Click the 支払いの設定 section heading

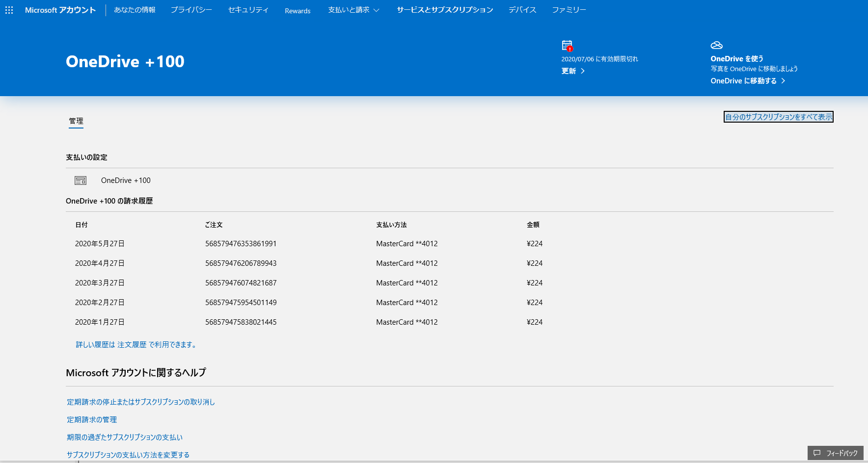pyautogui.click(x=86, y=157)
